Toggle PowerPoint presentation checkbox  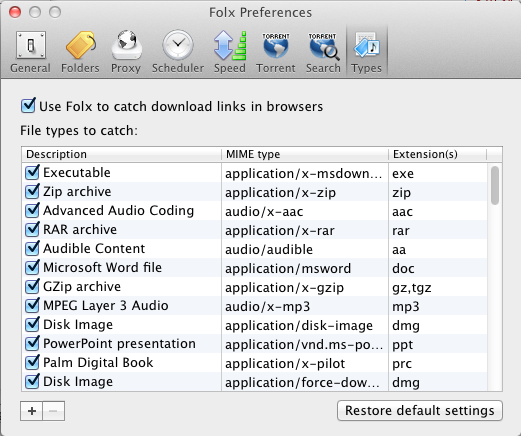(x=32, y=343)
